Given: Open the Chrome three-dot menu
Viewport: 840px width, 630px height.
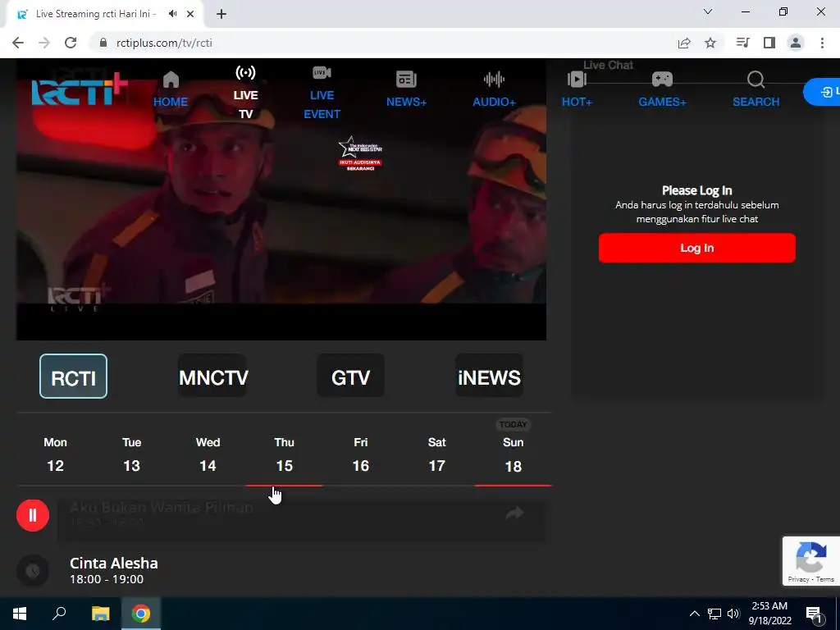Looking at the screenshot, I should (822, 43).
